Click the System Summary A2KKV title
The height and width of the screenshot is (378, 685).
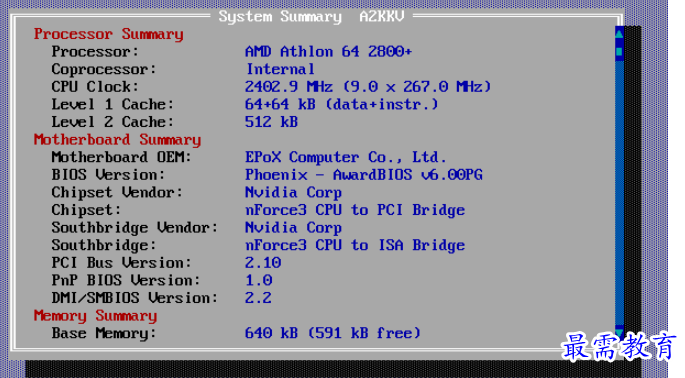point(311,17)
